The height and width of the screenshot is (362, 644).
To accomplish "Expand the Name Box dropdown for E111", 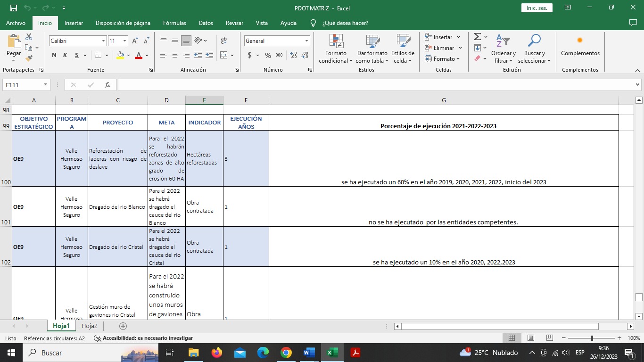I will point(46,85).
